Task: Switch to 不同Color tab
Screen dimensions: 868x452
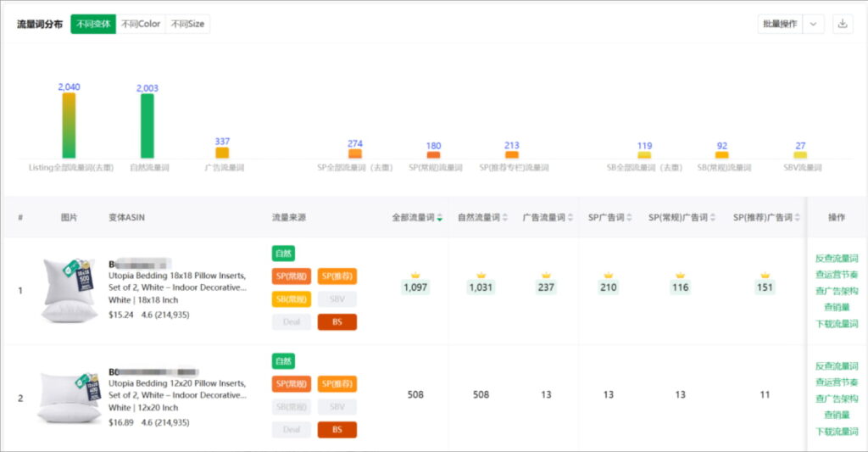Action: [141, 24]
